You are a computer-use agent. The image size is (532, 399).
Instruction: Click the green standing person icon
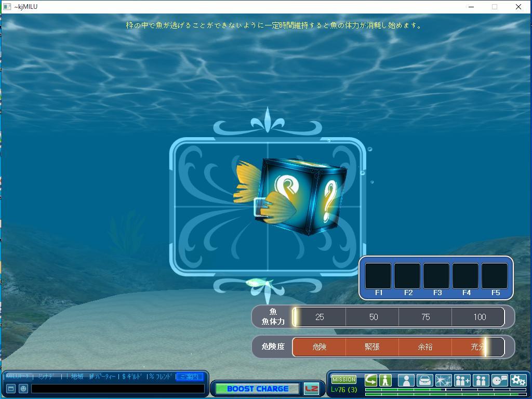[385, 380]
